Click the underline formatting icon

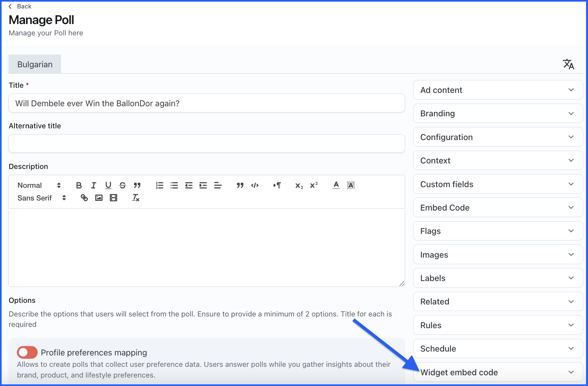pyautogui.click(x=108, y=185)
